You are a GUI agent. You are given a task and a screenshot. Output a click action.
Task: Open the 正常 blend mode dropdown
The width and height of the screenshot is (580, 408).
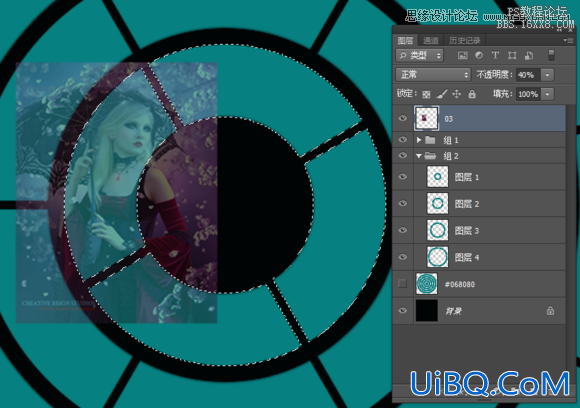coord(433,75)
